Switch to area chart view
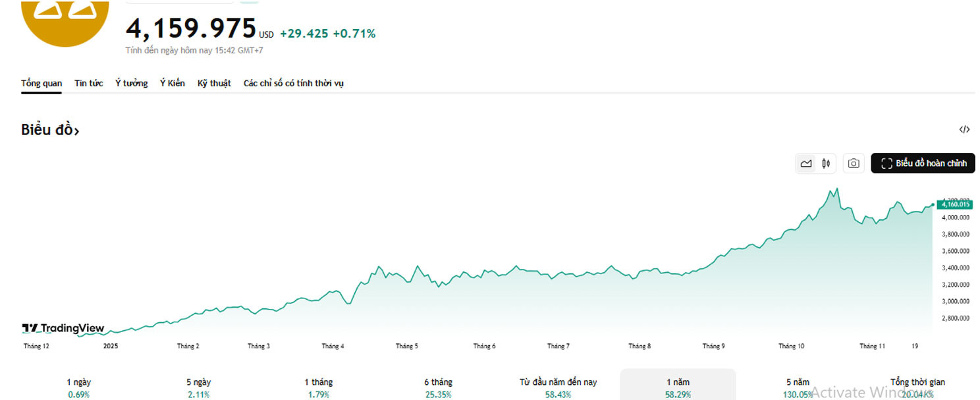Viewport: 980px width, 400px height. [806, 163]
